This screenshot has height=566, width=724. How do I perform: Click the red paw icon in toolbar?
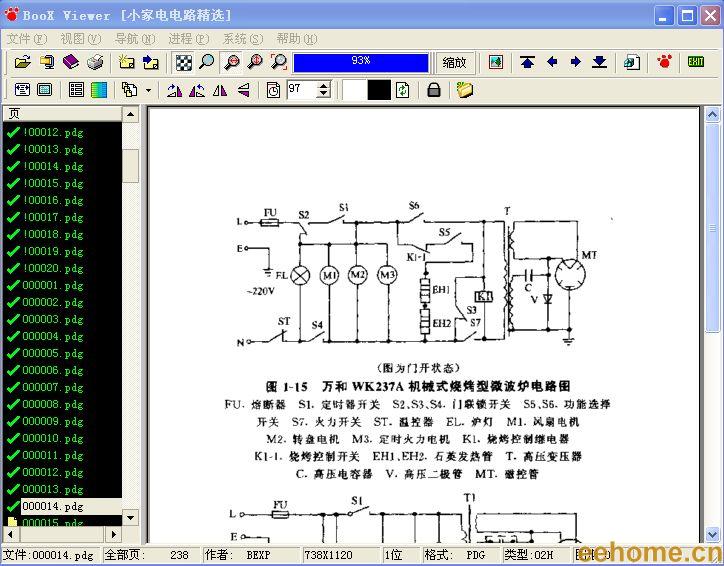coord(664,61)
